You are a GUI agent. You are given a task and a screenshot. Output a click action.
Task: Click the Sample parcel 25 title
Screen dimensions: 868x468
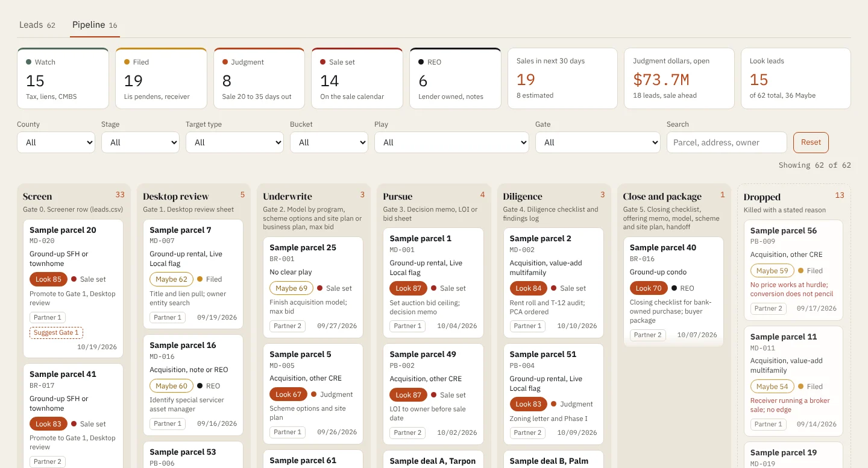[303, 247]
